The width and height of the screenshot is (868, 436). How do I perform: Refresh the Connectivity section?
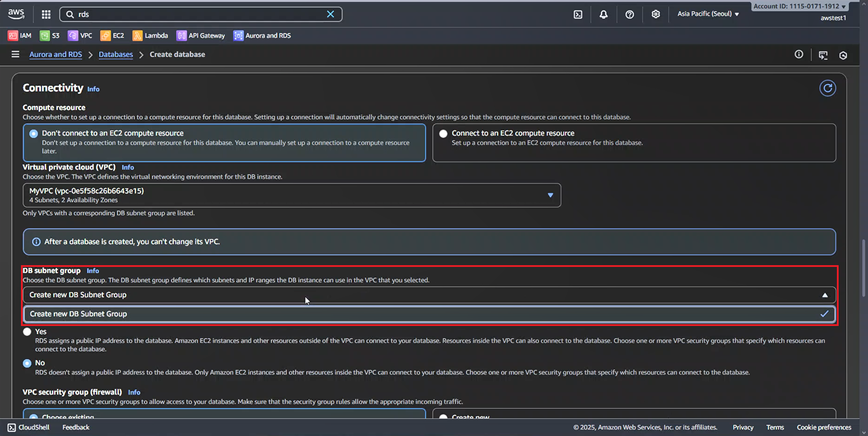point(827,88)
